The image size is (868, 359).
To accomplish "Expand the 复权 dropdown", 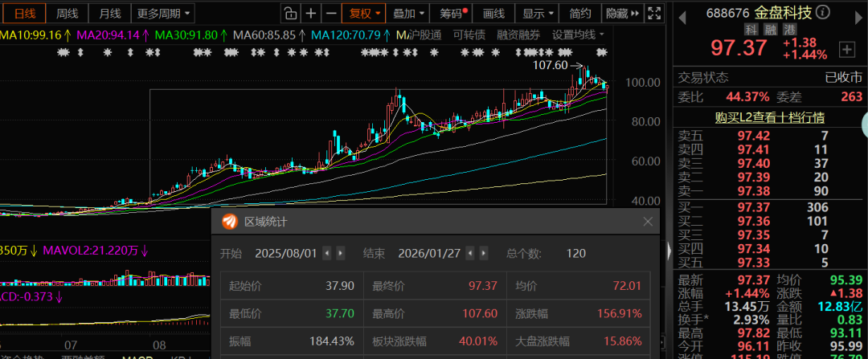I will 362,13.
